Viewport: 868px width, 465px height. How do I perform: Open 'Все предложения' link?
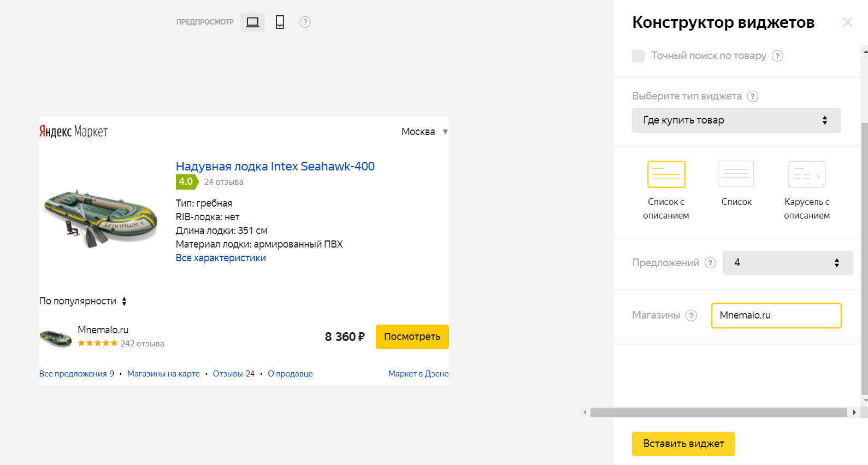pyautogui.click(x=73, y=374)
